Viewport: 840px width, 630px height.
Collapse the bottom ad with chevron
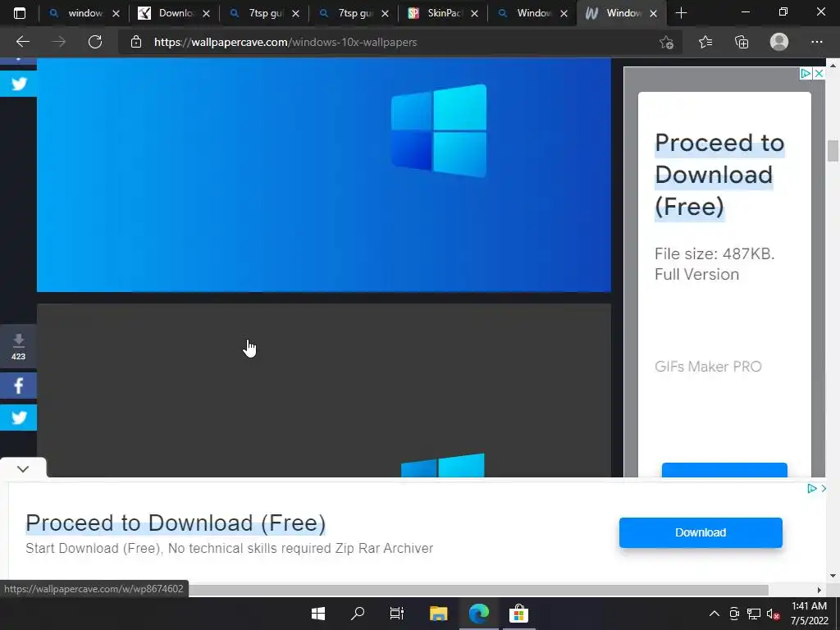pos(22,468)
